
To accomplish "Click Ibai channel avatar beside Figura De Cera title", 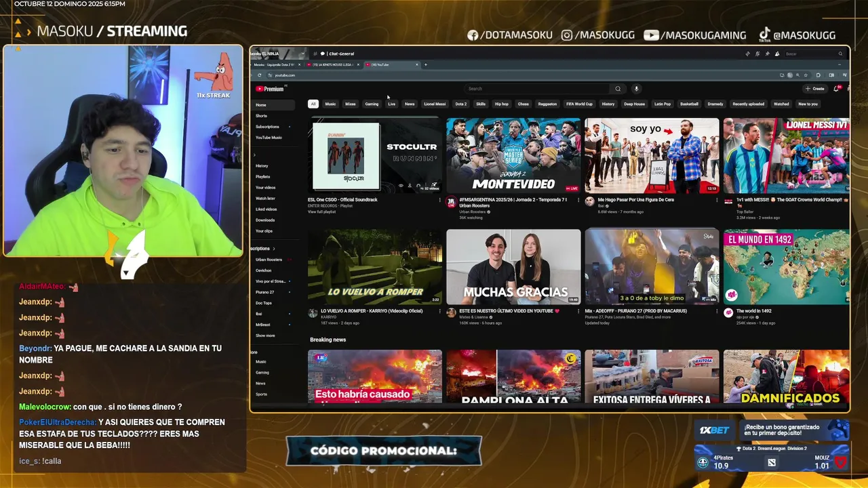I will click(x=589, y=201).
